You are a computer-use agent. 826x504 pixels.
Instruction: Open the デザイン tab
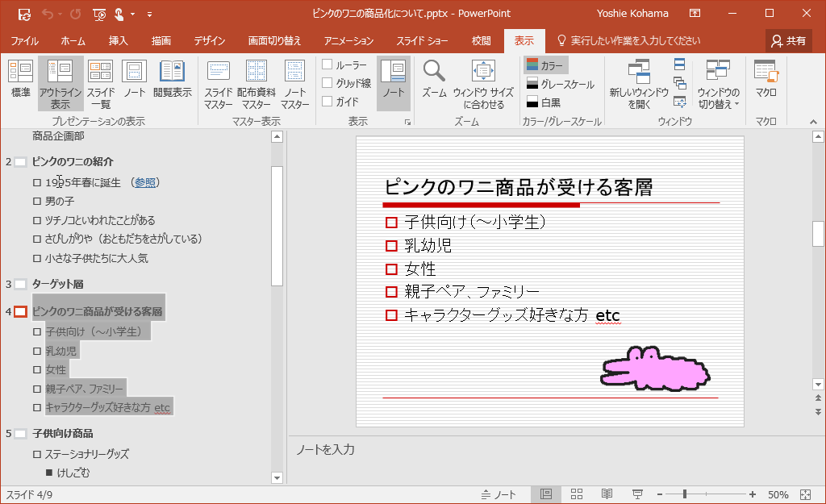pyautogui.click(x=209, y=40)
